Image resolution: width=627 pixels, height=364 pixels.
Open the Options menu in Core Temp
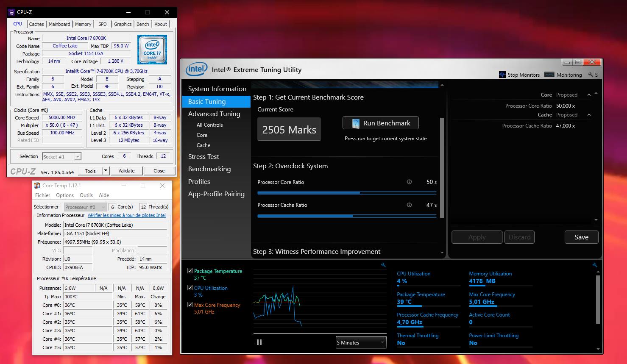(x=65, y=195)
